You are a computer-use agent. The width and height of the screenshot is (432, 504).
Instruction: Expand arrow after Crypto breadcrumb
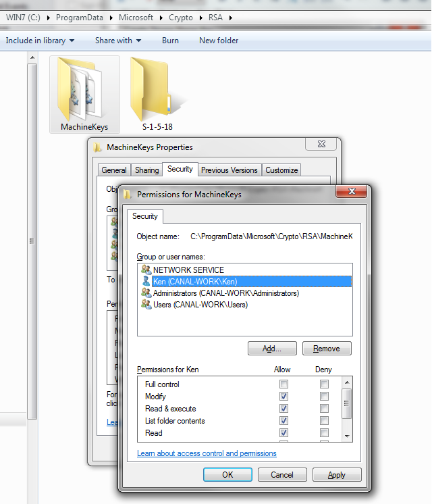point(200,18)
